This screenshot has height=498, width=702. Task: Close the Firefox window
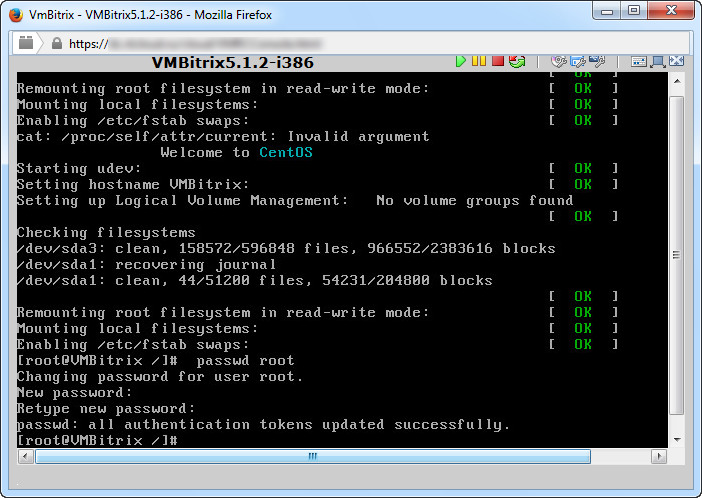pyautogui.click(x=671, y=11)
